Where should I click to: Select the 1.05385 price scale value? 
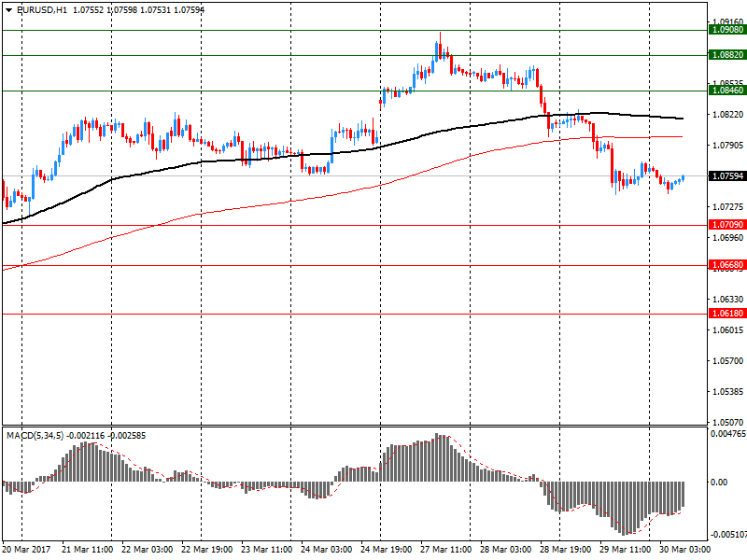(727, 392)
